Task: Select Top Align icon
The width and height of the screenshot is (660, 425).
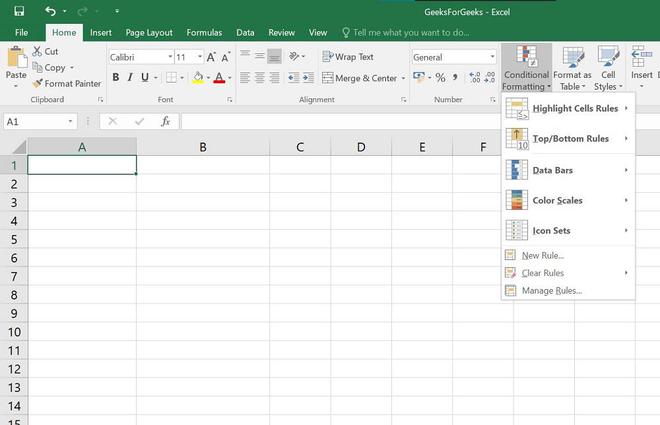Action: pyautogui.click(x=245, y=56)
